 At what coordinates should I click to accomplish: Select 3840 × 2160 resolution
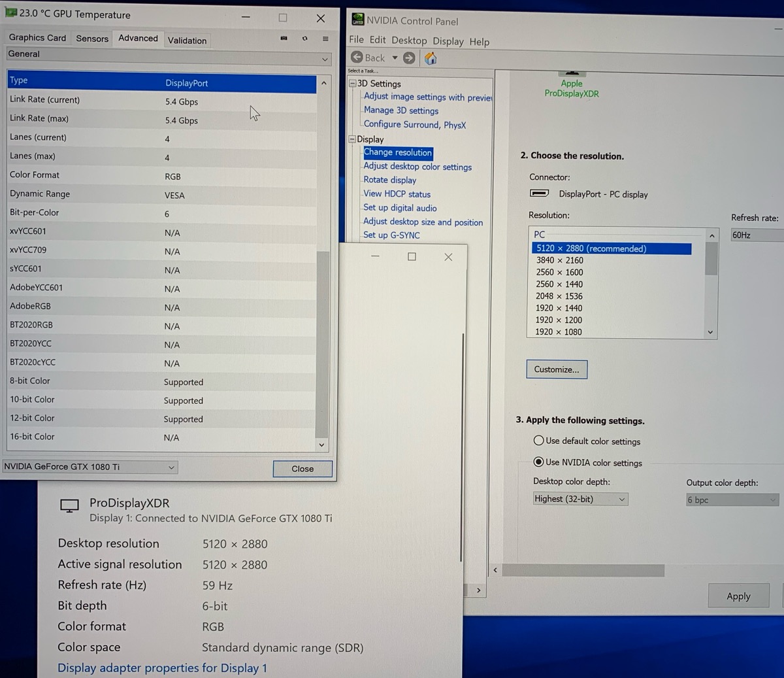point(560,260)
